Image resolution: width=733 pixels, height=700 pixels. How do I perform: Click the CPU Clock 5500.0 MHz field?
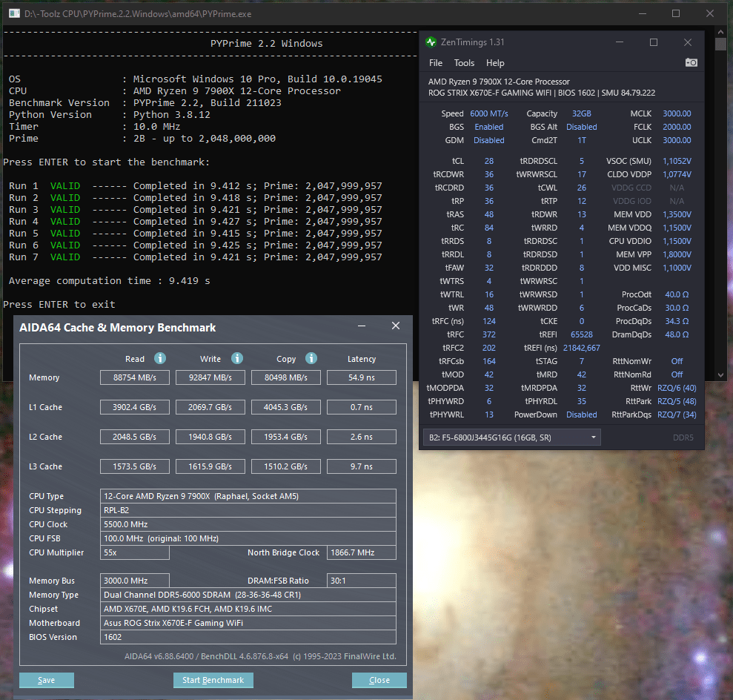click(248, 524)
